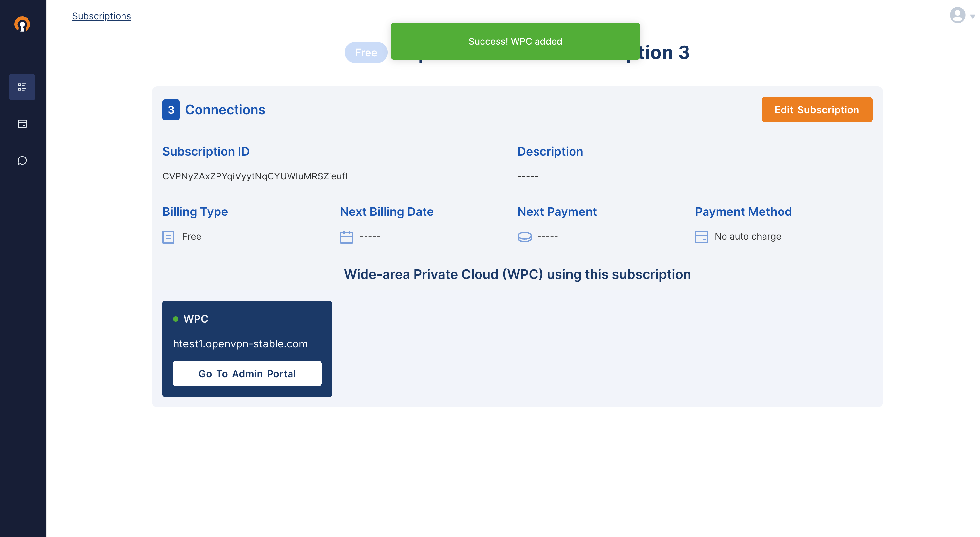Click the Next Payment coin icon

(x=524, y=237)
